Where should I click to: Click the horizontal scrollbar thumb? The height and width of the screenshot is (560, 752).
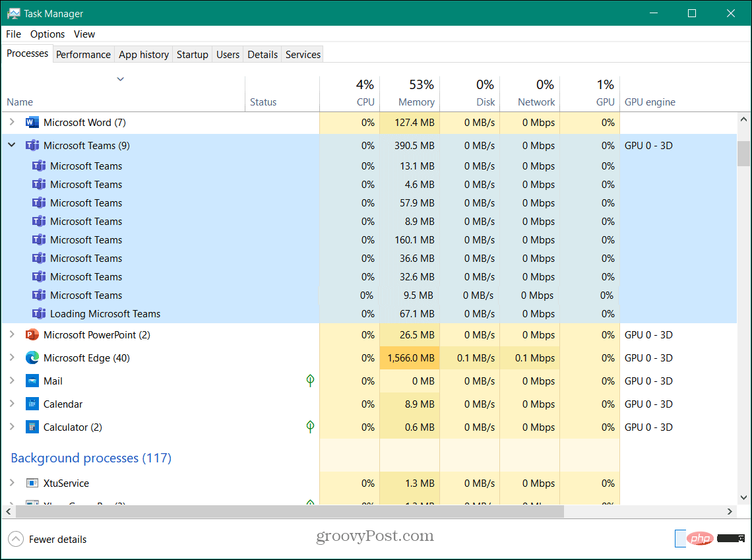pos(290,512)
